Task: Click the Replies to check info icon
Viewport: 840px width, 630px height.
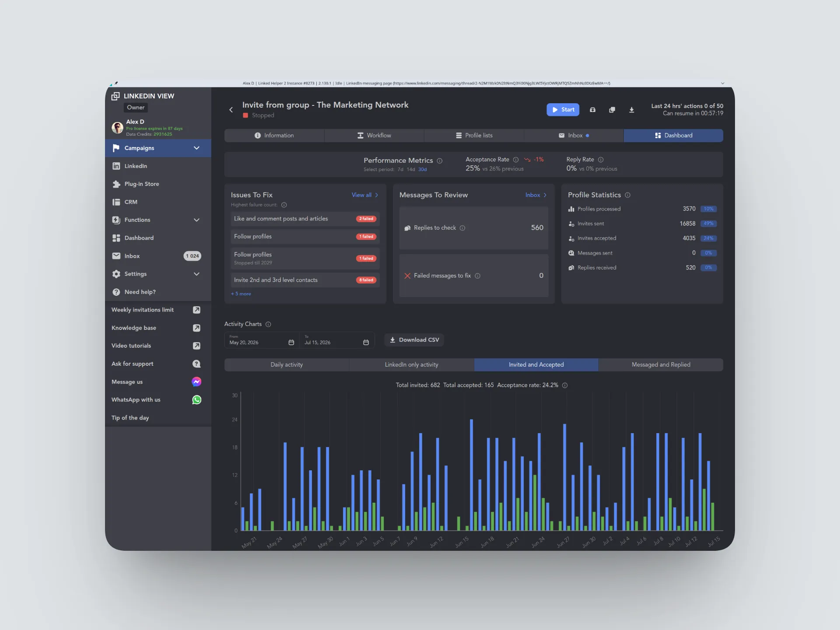Action: pyautogui.click(x=462, y=228)
